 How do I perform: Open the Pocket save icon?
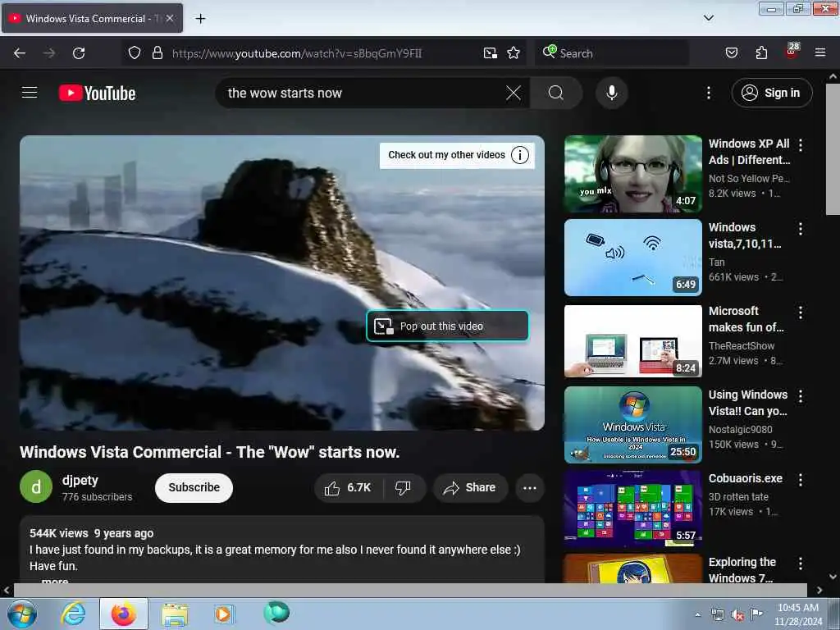[x=731, y=53]
